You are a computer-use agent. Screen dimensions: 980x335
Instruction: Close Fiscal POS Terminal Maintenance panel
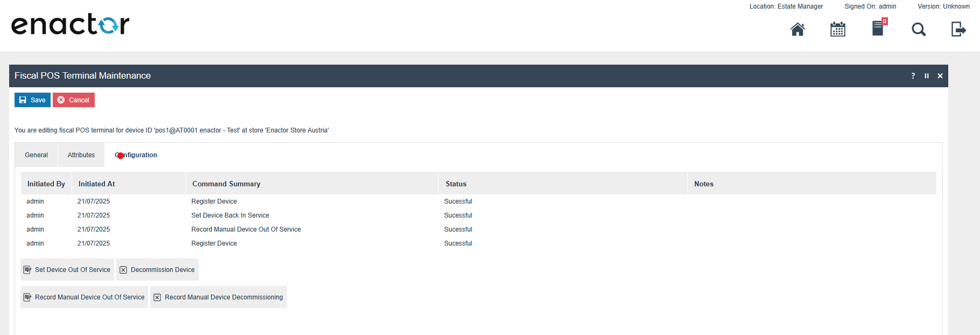(x=940, y=76)
